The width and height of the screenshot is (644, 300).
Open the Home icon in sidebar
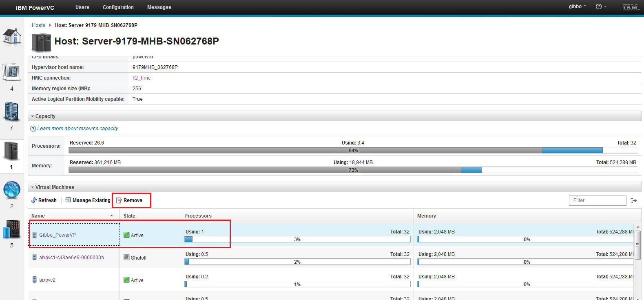click(12, 36)
